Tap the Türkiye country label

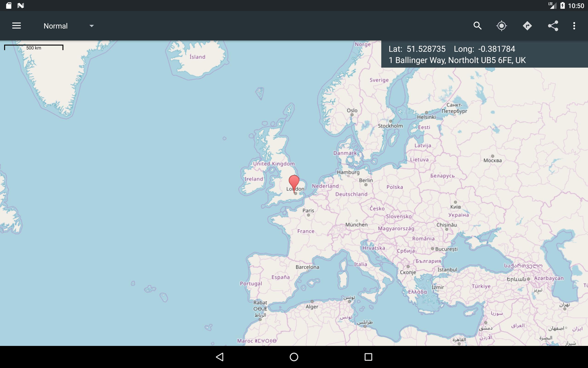pos(481,286)
